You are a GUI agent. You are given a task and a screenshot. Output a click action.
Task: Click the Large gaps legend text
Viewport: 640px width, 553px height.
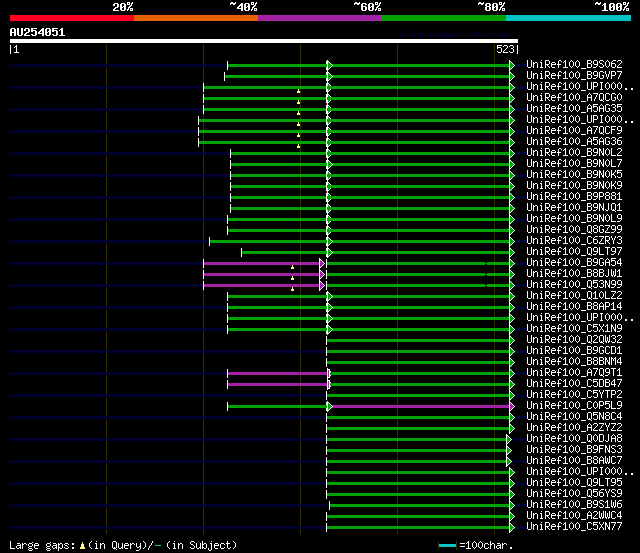click(123, 545)
